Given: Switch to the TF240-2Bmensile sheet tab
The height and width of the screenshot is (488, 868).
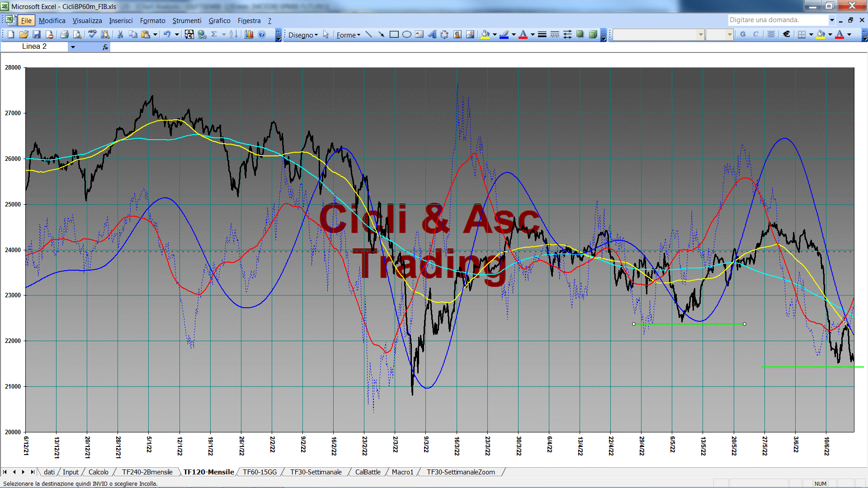Looking at the screenshot, I should [147, 472].
